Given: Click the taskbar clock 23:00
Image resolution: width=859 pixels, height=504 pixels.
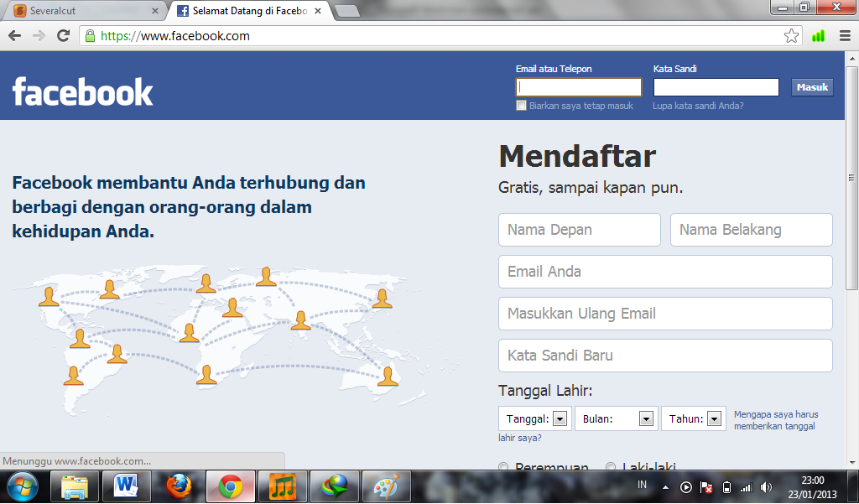Looking at the screenshot, I should coord(812,481).
